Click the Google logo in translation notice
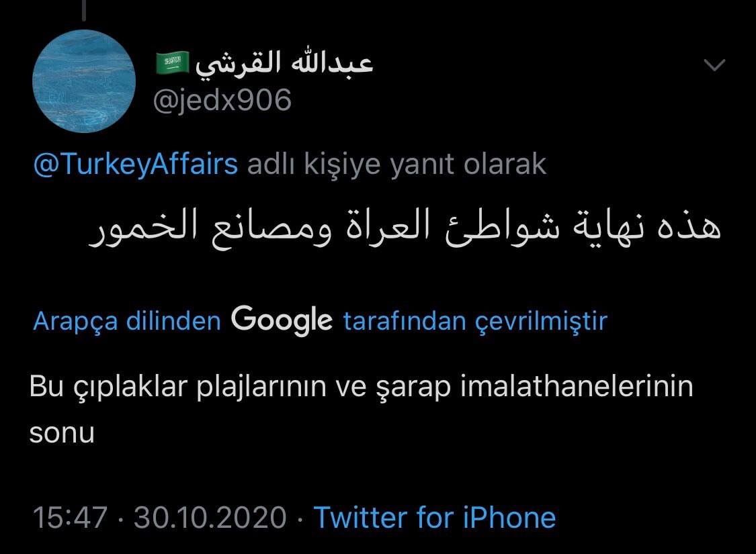This screenshot has width=756, height=554. 282,320
